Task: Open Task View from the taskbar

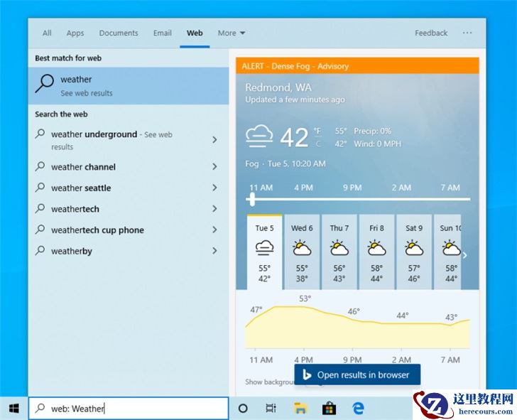Action: [x=271, y=409]
